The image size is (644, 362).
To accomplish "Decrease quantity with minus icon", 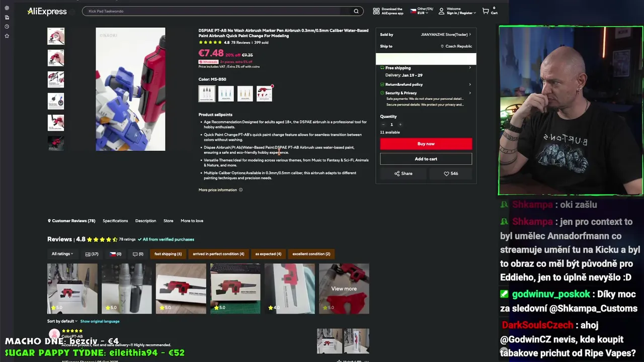I will click(383, 125).
